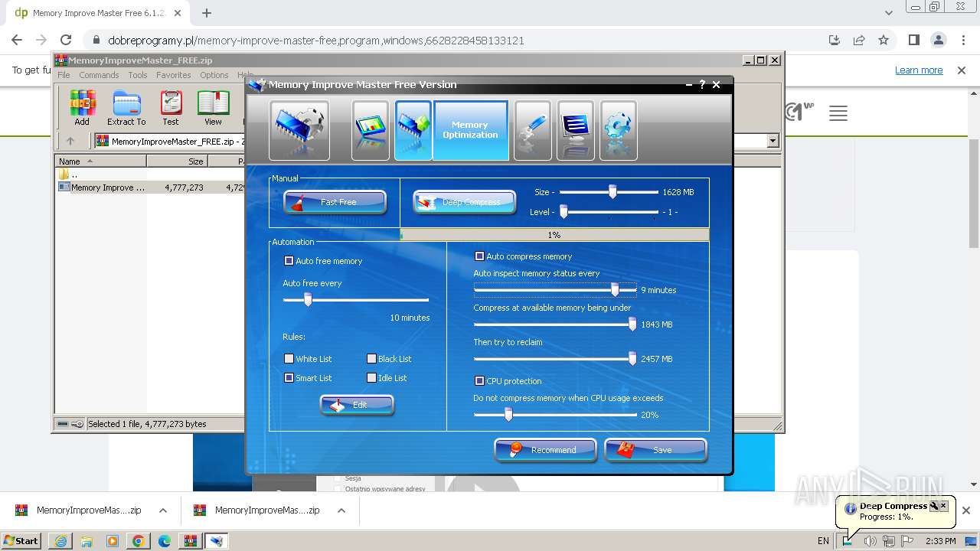
Task: Open the website hamburger menu
Action: (x=838, y=114)
